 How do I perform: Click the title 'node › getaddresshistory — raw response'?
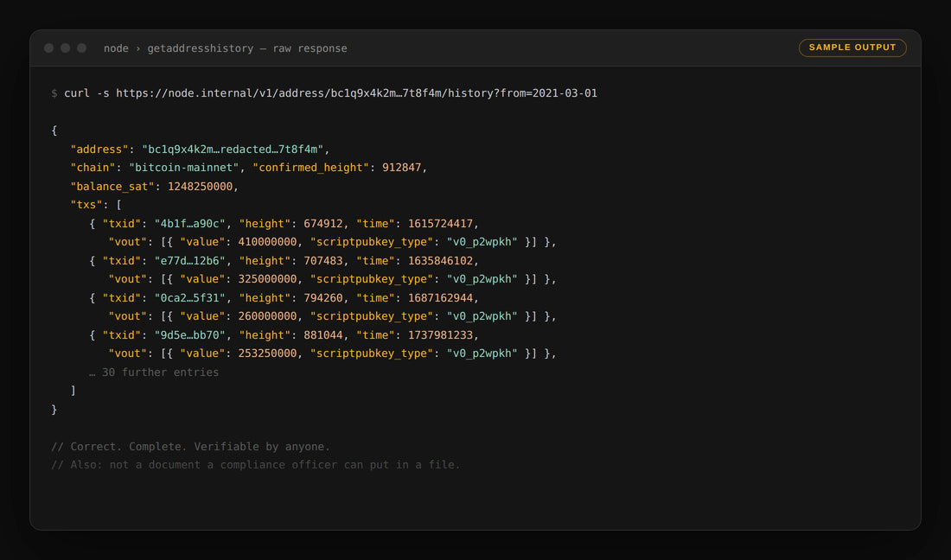(x=226, y=48)
